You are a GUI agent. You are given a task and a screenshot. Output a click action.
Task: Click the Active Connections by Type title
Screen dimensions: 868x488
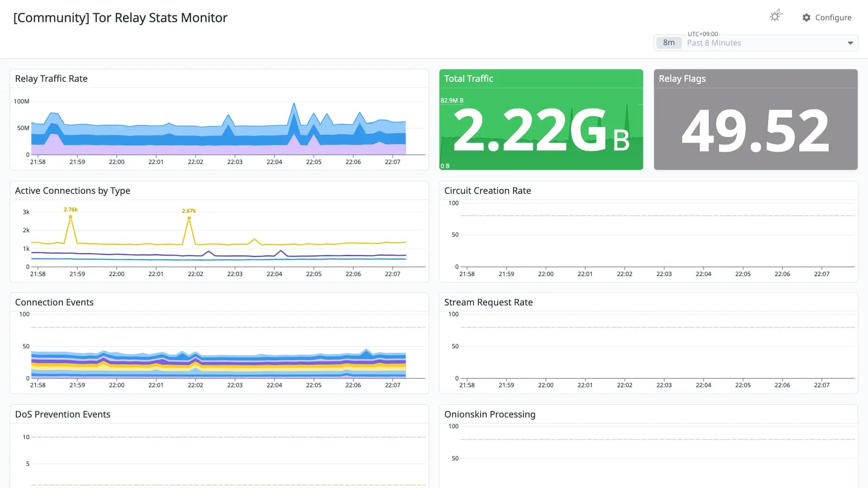pos(73,191)
